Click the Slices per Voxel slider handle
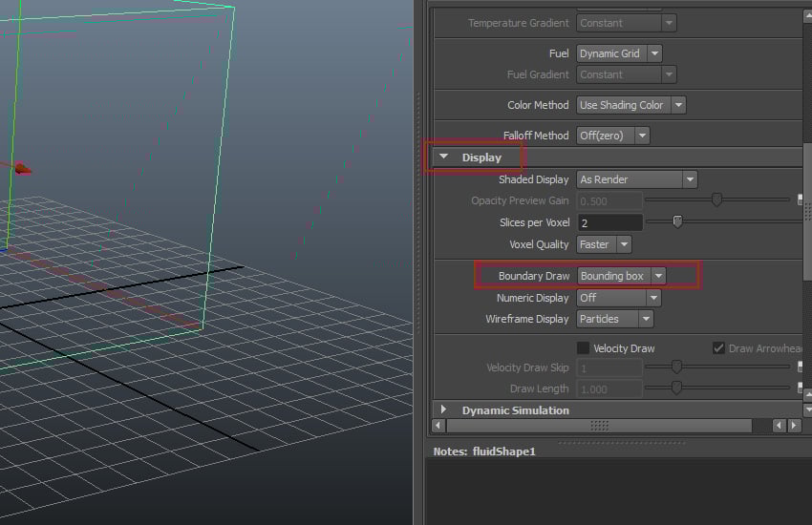The height and width of the screenshot is (525, 812). pos(677,221)
